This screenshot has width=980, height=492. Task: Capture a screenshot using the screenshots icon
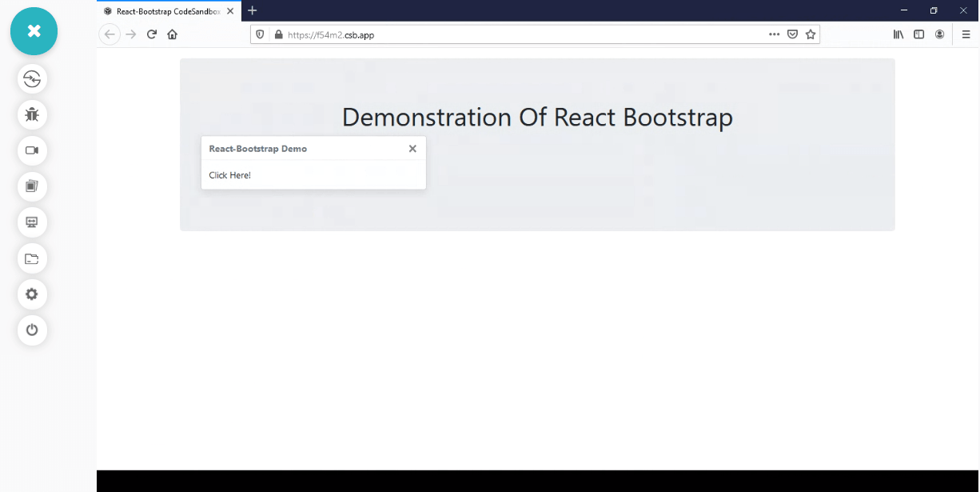(32, 186)
